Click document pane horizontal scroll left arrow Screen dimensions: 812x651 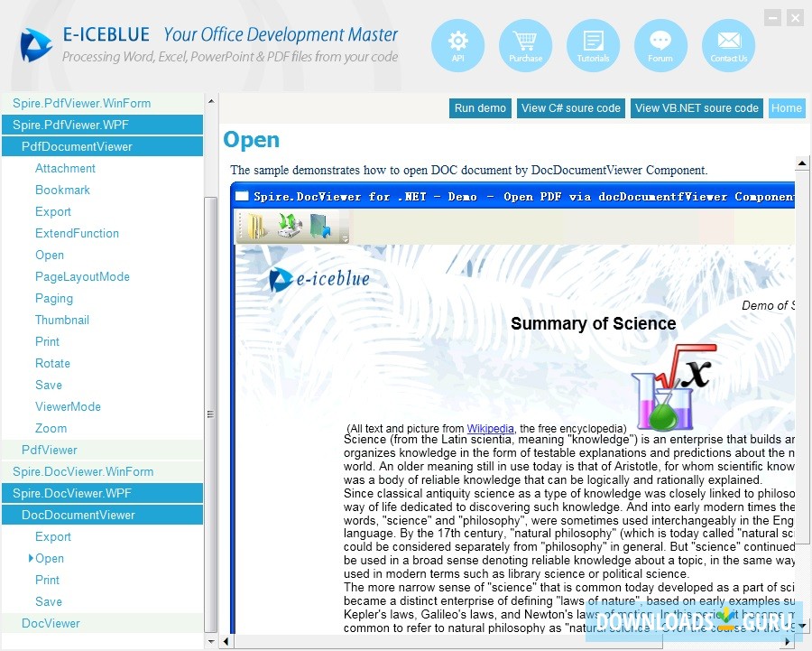coord(226,641)
